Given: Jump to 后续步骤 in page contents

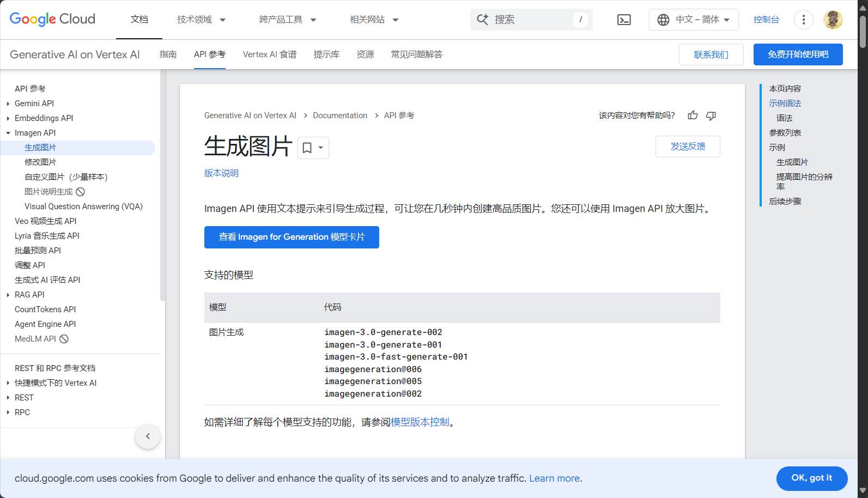Looking at the screenshot, I should click(785, 202).
